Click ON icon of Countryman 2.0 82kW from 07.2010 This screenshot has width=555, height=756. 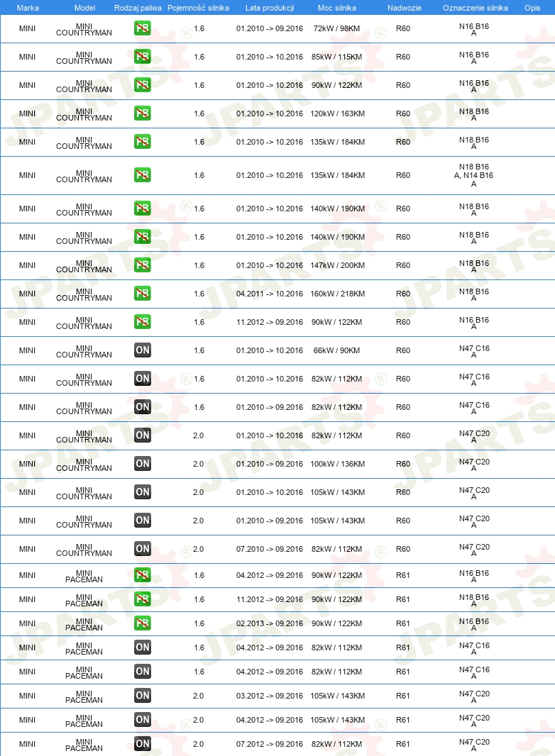[143, 549]
